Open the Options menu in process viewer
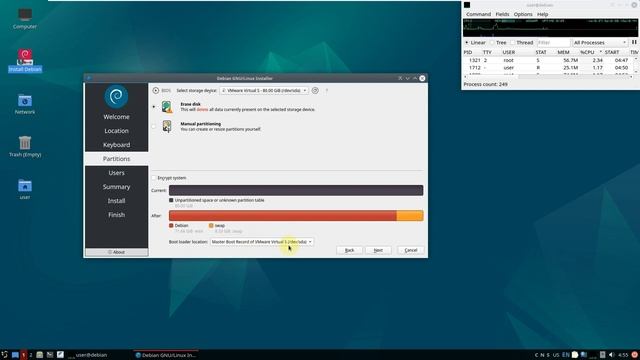The image size is (640, 360). click(x=523, y=14)
